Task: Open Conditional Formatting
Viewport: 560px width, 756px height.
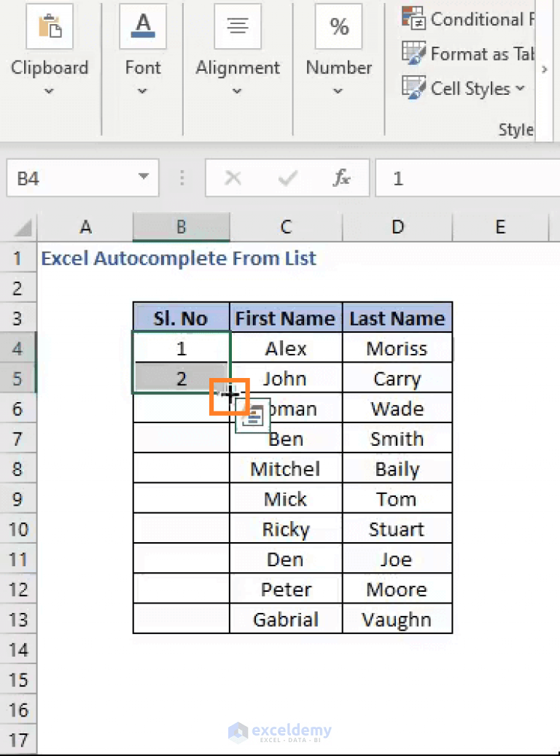Action: (468, 19)
